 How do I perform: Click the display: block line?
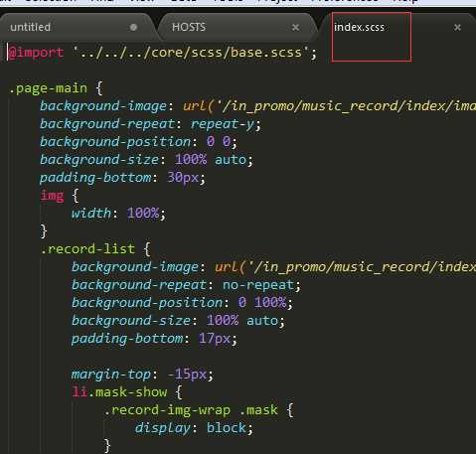click(194, 428)
